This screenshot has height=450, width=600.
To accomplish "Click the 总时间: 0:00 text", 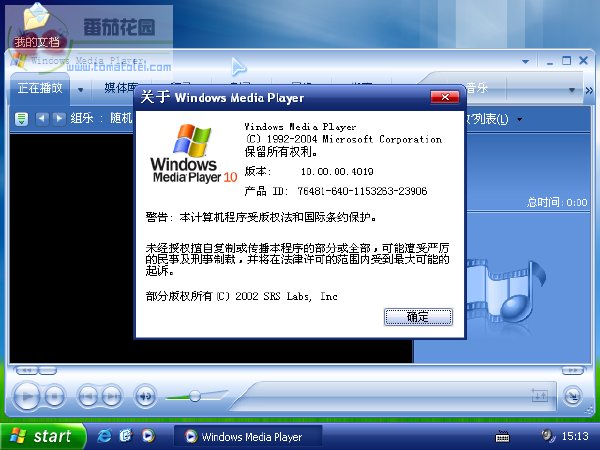I will [x=557, y=202].
